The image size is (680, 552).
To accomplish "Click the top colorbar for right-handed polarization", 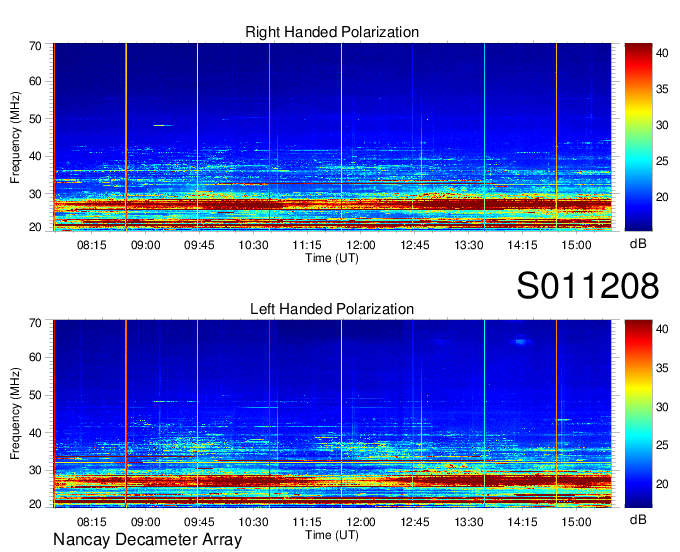I will [638, 137].
